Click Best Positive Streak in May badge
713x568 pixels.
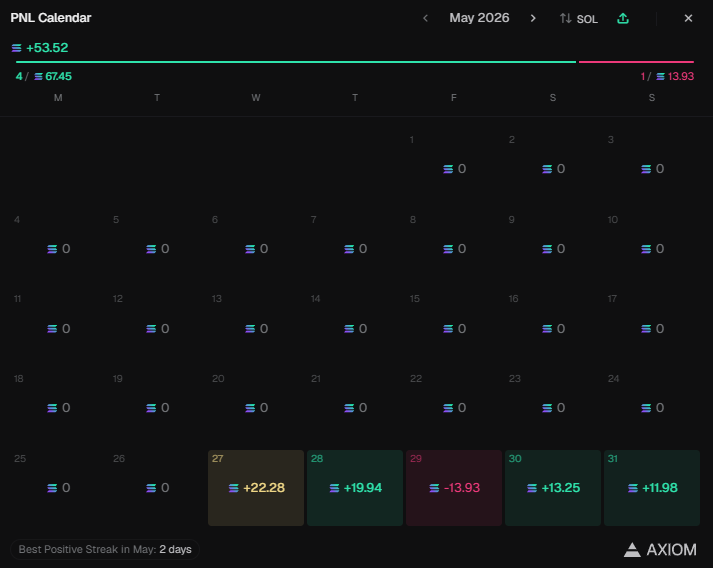(105, 549)
